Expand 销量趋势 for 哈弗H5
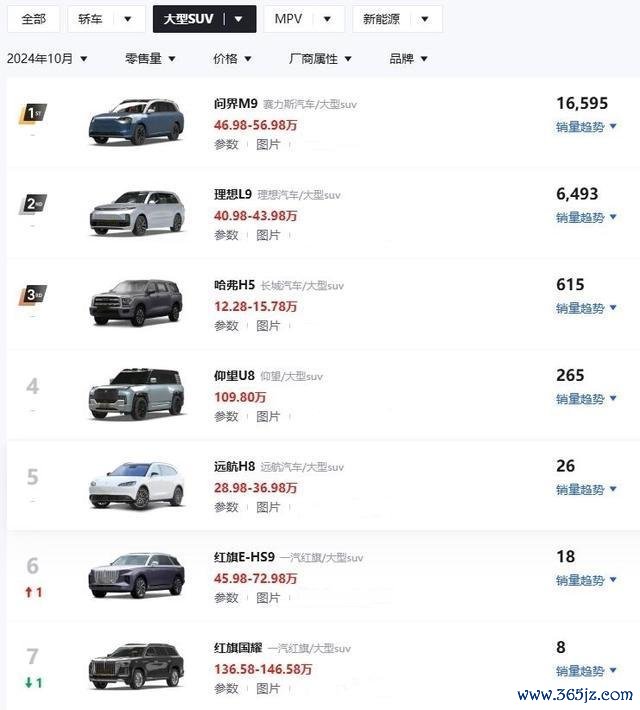 click(x=586, y=308)
